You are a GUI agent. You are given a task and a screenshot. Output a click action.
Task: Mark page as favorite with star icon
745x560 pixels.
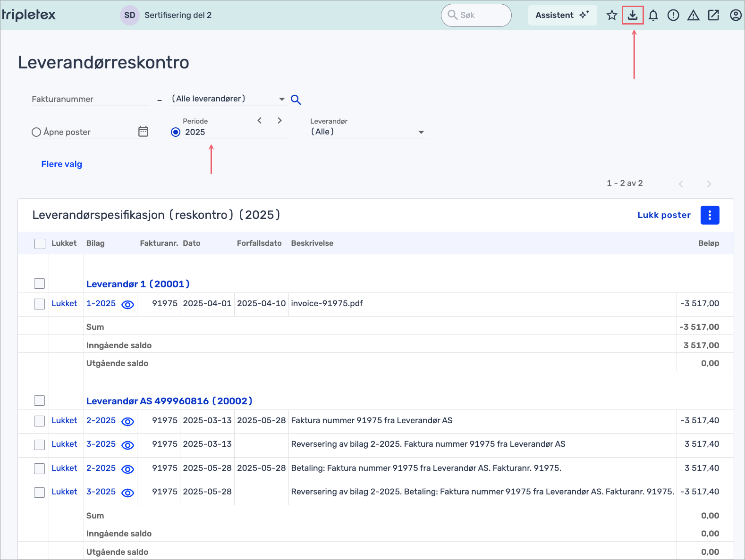pos(612,15)
